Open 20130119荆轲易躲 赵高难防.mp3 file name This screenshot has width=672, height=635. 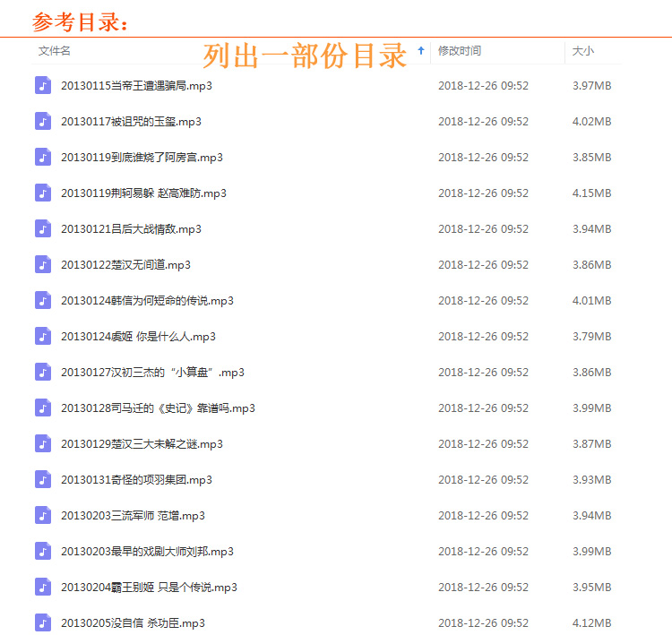143,193
